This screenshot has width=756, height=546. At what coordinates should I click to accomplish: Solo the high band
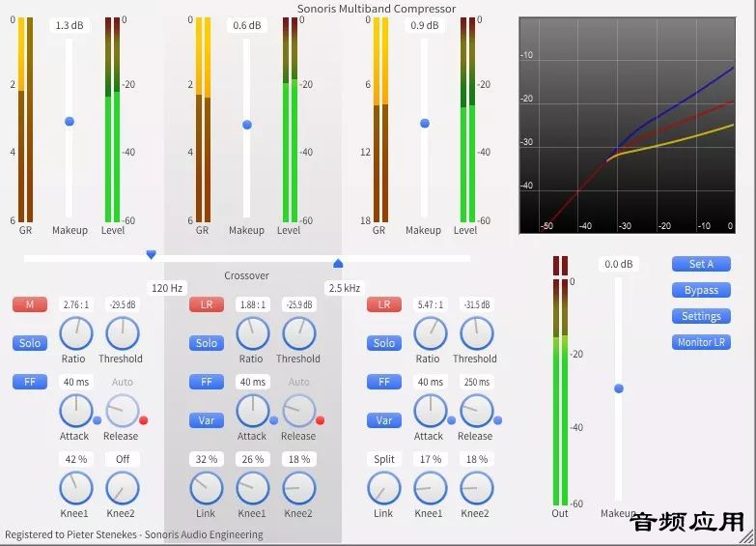(x=383, y=343)
